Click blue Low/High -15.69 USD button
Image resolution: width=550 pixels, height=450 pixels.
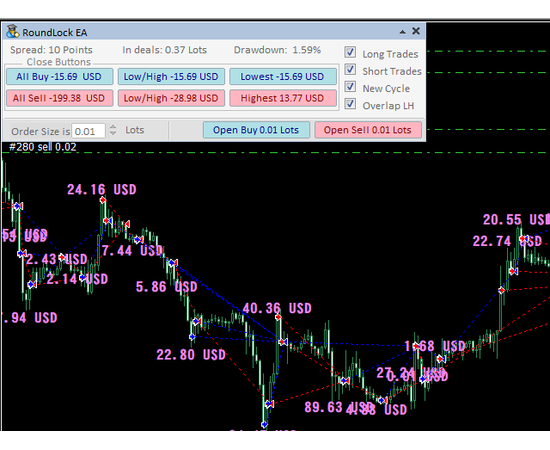pos(171,76)
